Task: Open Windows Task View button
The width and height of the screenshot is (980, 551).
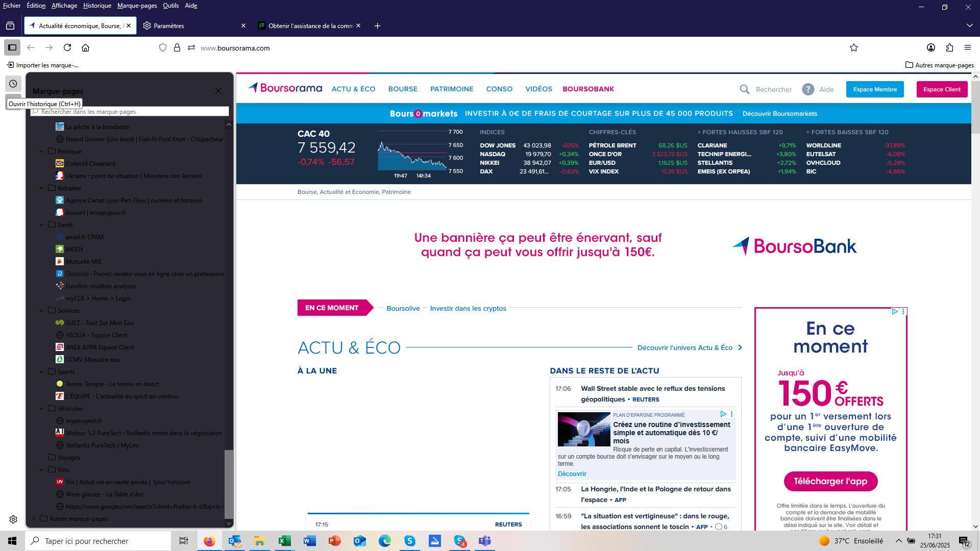Action: [x=184, y=541]
